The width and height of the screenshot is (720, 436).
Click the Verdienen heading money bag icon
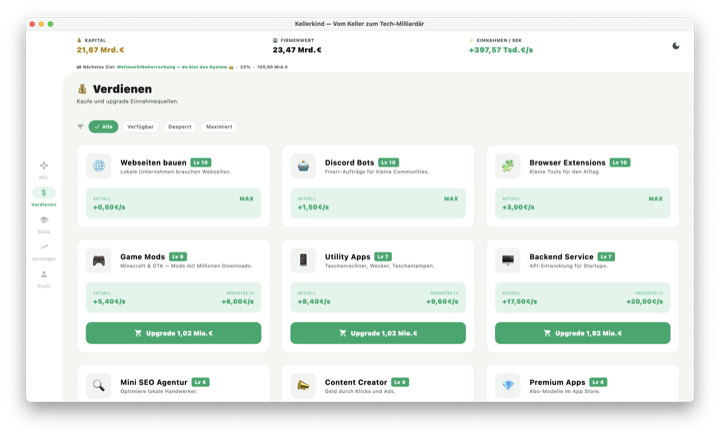point(82,89)
